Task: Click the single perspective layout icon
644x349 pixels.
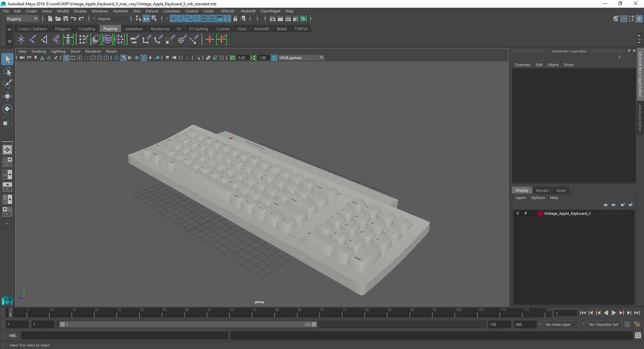Action: pos(7,150)
